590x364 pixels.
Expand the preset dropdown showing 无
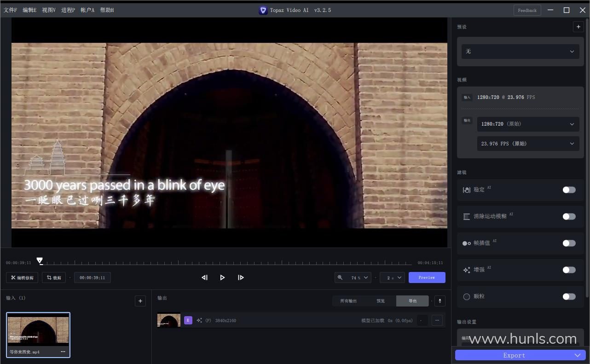[521, 52]
